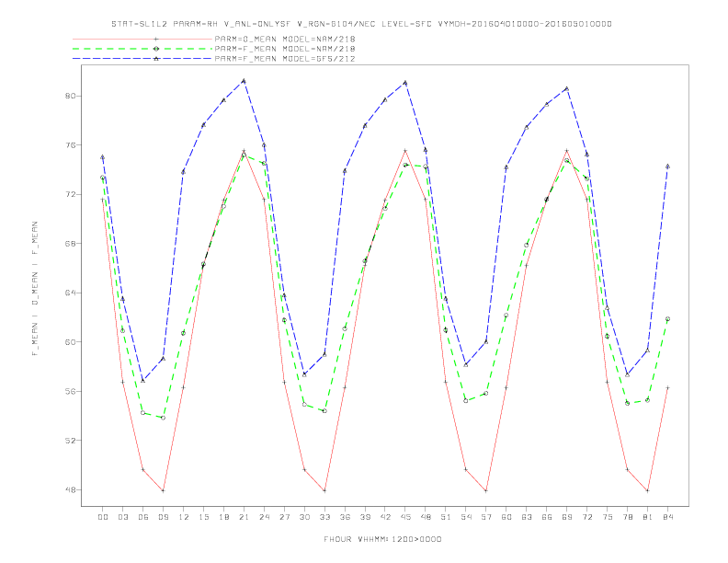Viewport: 728px width, 563px height.
Task: Click red O_MEAN minimum point at hour 81
Action: 648,490
